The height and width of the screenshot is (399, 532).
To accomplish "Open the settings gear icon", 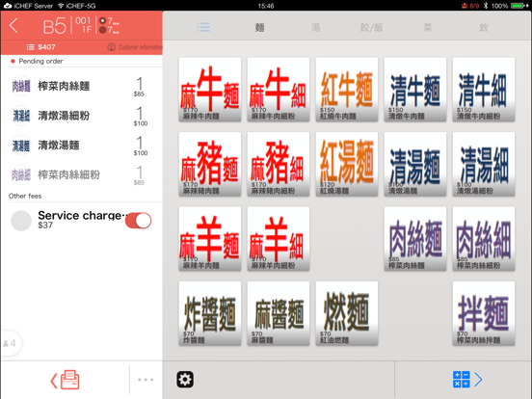I will (185, 380).
